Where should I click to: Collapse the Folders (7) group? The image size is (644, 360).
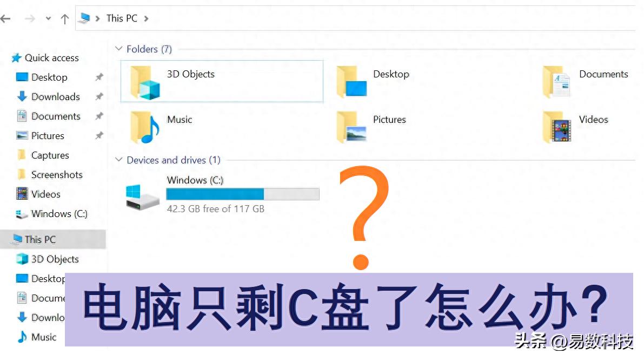119,49
